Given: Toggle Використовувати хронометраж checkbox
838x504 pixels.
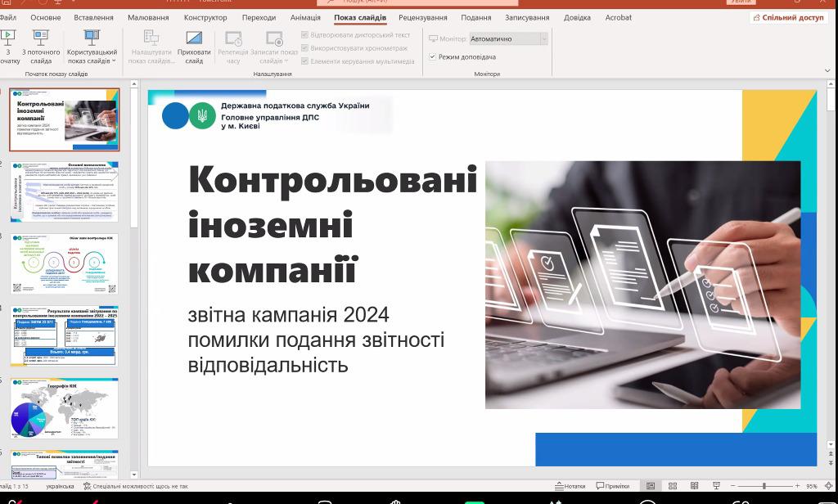Looking at the screenshot, I should [x=305, y=48].
